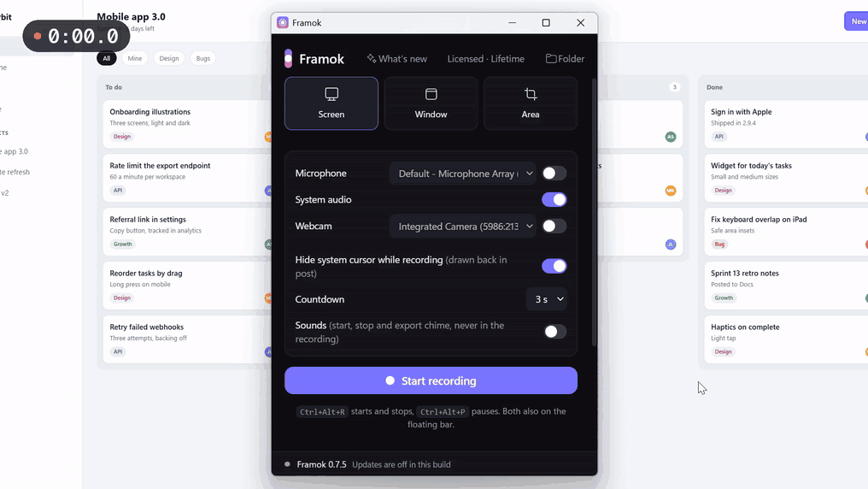This screenshot has height=489, width=868.
Task: Open Rate limit the export endpoint card
Action: [187, 178]
